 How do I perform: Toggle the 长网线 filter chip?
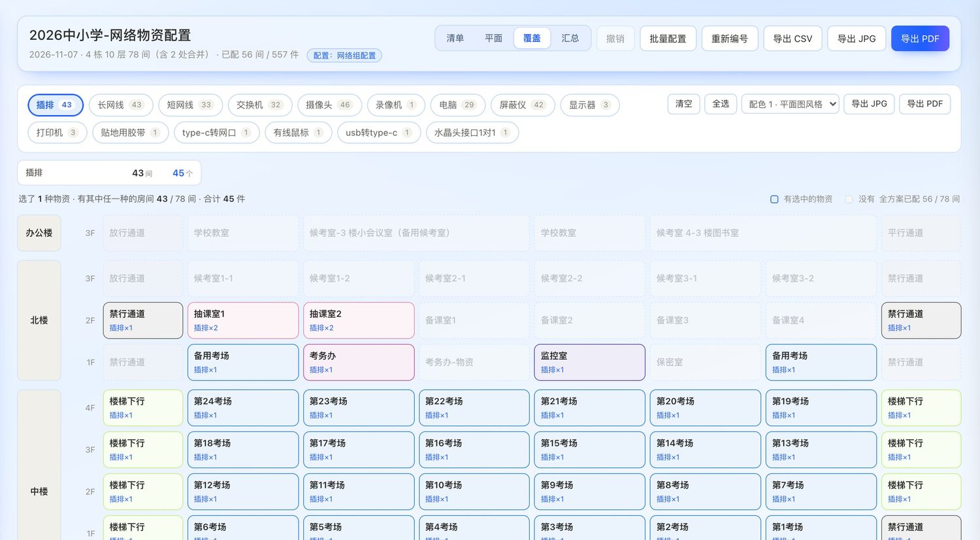tap(121, 105)
